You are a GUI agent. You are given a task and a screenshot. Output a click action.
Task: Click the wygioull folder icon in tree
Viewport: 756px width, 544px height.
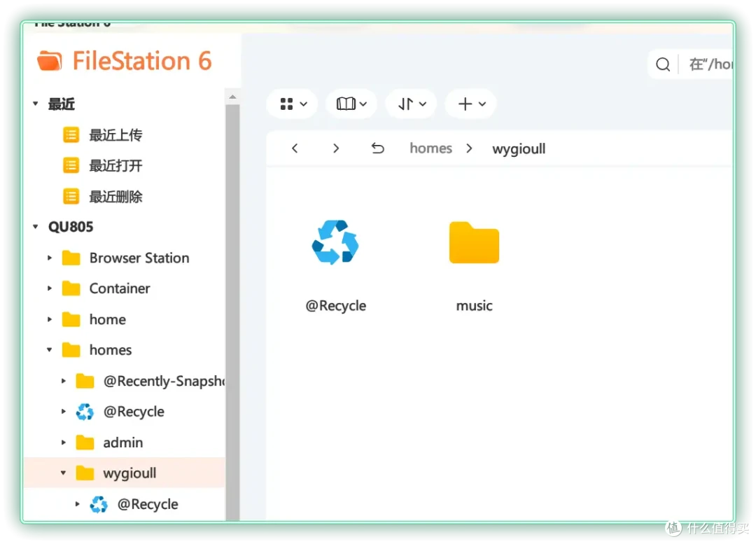[85, 473]
